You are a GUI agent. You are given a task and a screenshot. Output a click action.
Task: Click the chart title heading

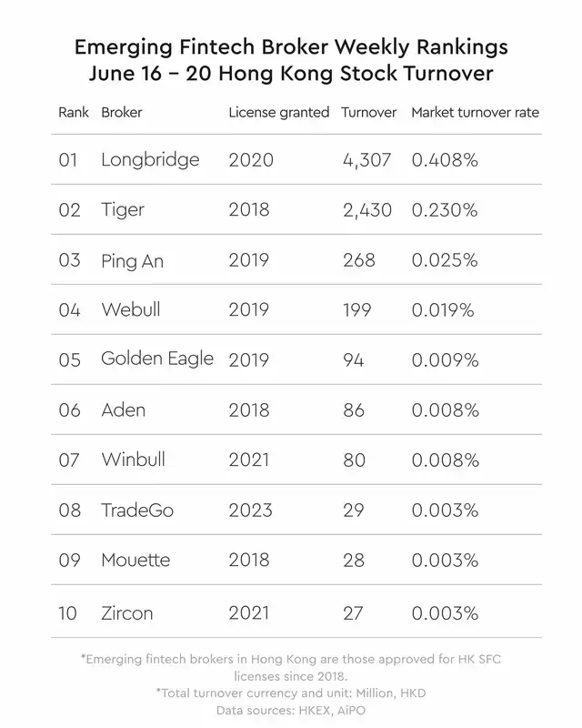click(291, 60)
